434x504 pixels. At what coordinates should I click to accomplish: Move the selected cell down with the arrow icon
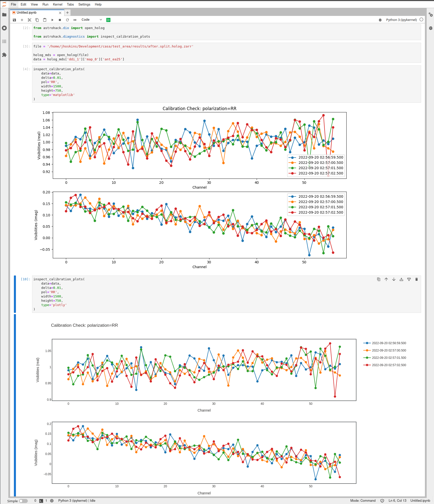pyautogui.click(x=394, y=279)
